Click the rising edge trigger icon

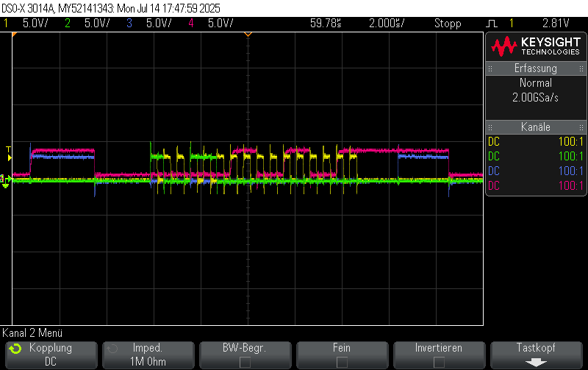click(x=491, y=24)
